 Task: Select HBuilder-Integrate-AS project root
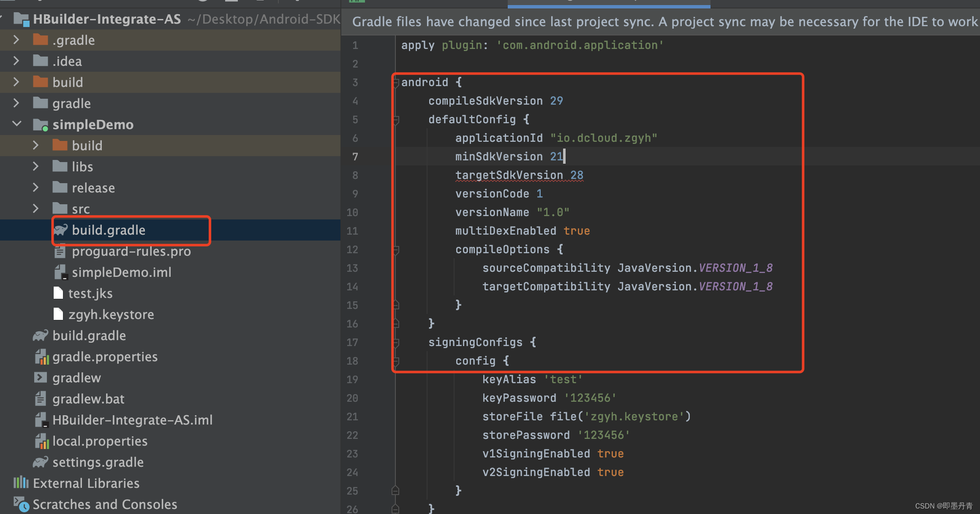tap(107, 19)
